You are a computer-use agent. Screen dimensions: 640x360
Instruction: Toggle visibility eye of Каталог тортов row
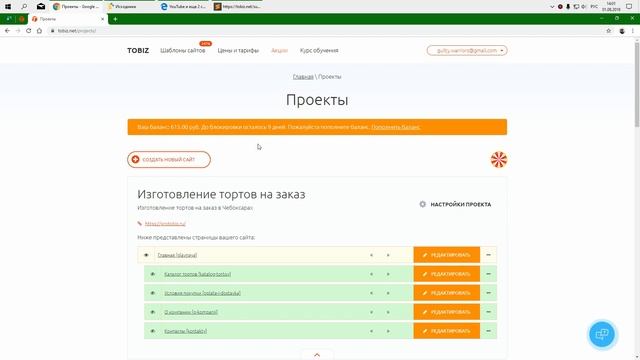tap(153, 274)
